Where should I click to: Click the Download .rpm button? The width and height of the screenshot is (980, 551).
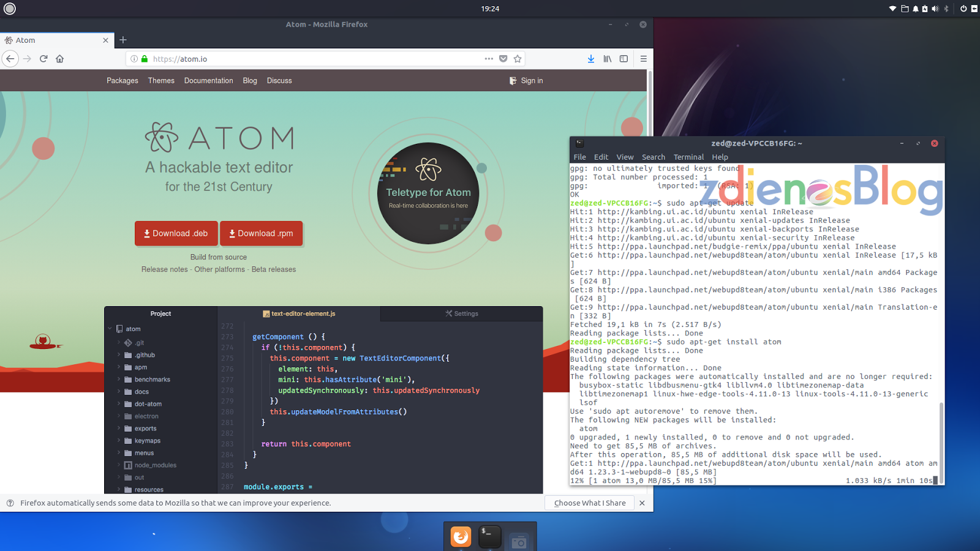(x=261, y=233)
